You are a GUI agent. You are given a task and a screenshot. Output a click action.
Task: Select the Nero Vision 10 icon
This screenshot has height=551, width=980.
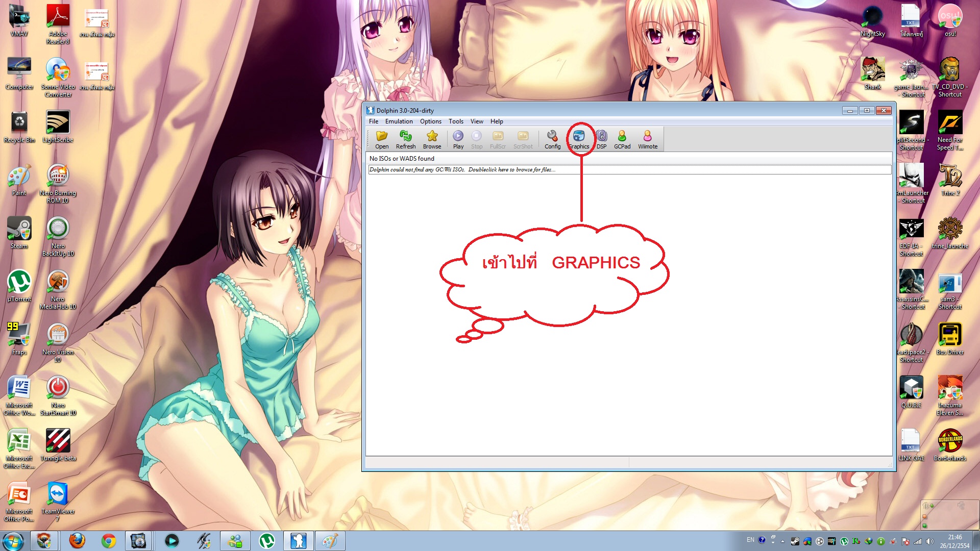point(58,342)
